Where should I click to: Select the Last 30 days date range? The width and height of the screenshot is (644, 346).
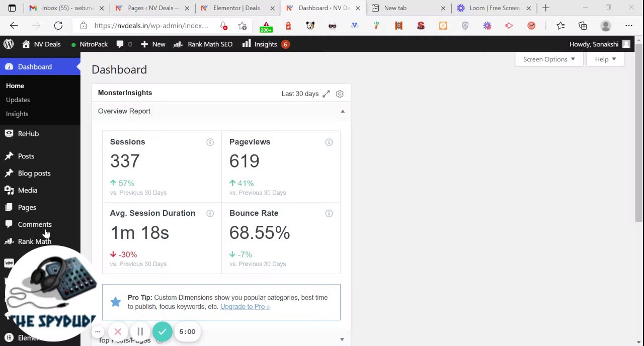(300, 94)
